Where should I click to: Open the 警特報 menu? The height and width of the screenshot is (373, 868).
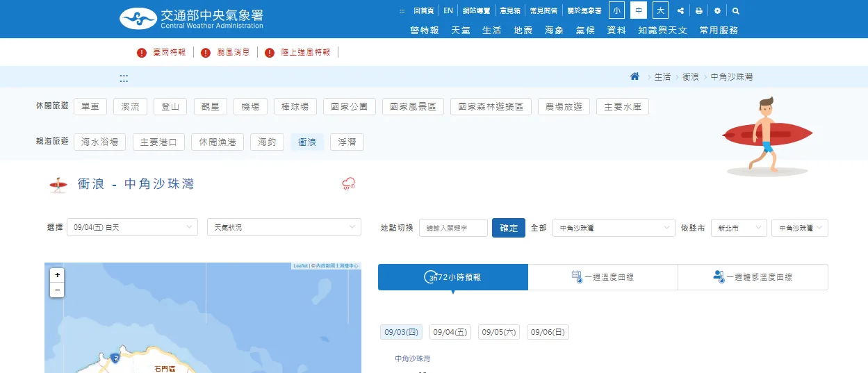(425, 31)
